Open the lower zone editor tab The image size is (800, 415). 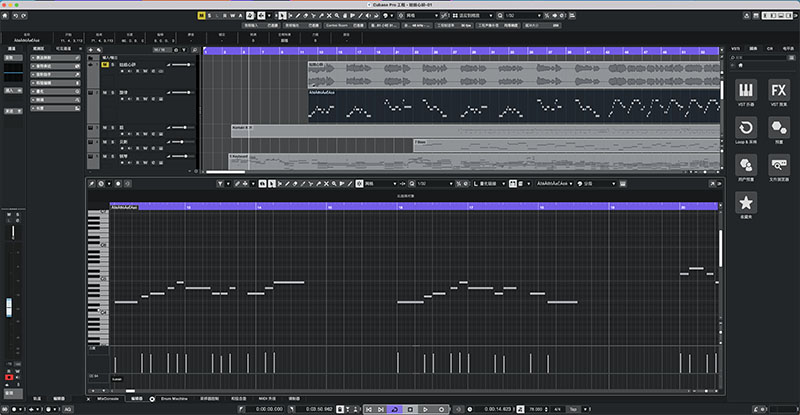[137, 399]
